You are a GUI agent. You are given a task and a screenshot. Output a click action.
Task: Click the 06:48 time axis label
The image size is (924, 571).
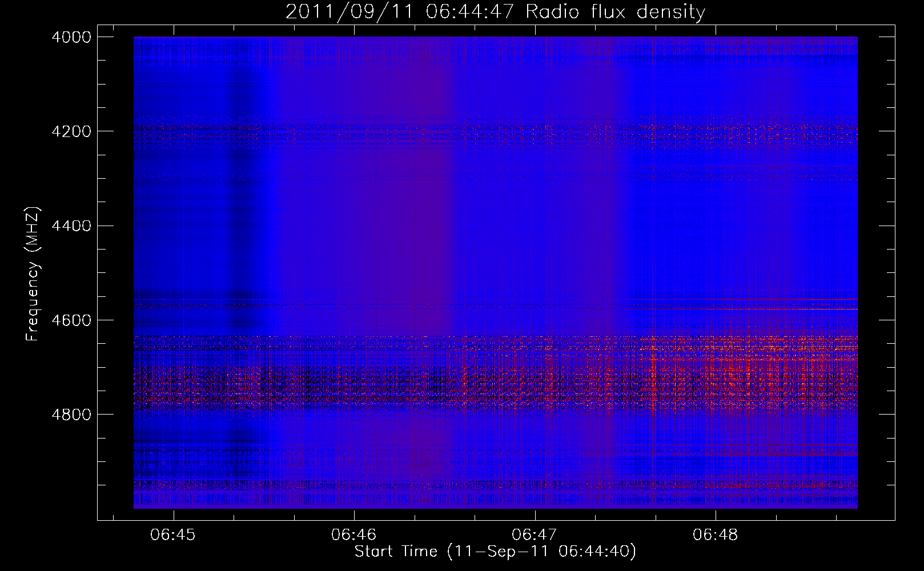[715, 535]
